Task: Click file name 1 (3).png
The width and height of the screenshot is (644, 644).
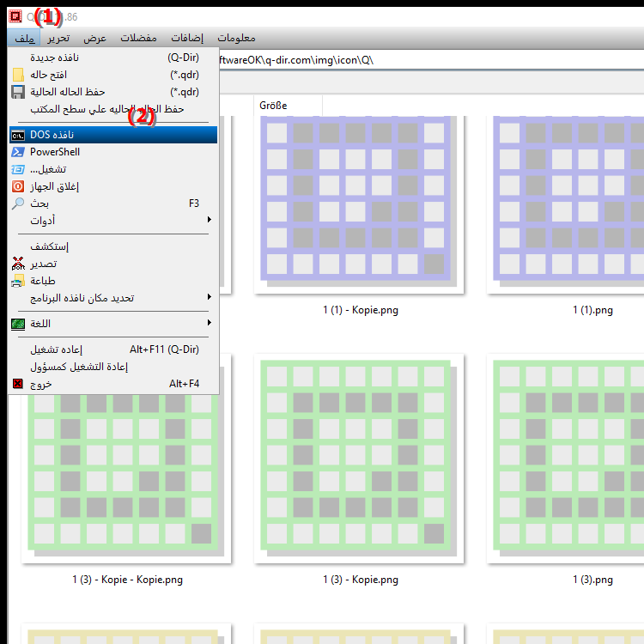Action: tap(592, 580)
